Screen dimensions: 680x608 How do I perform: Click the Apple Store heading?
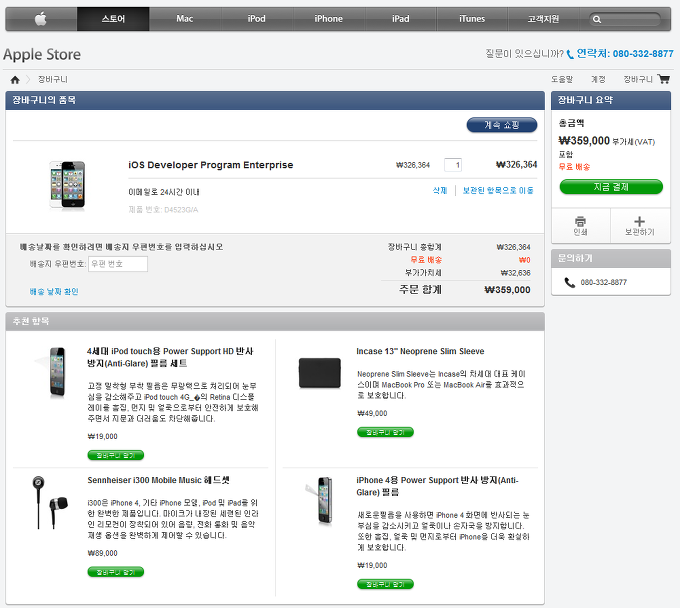coord(42,55)
